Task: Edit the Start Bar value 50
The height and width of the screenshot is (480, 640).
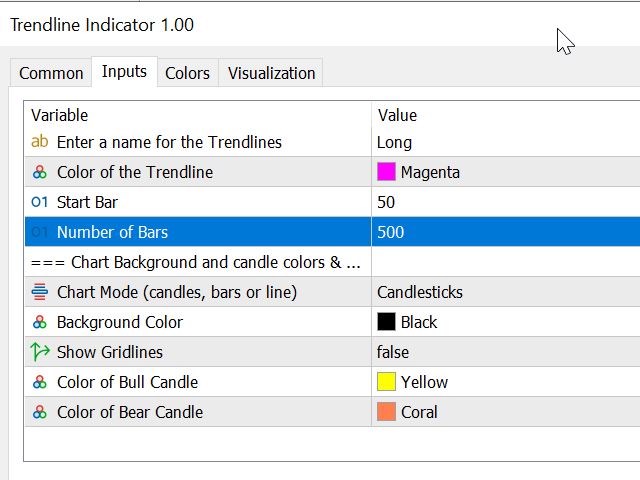Action: coord(386,202)
